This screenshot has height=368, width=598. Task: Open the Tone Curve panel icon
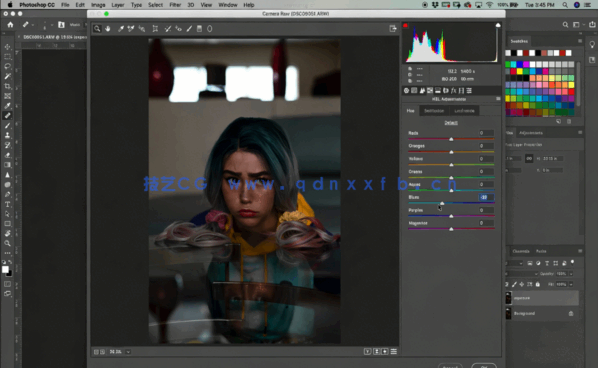pyautogui.click(x=414, y=90)
